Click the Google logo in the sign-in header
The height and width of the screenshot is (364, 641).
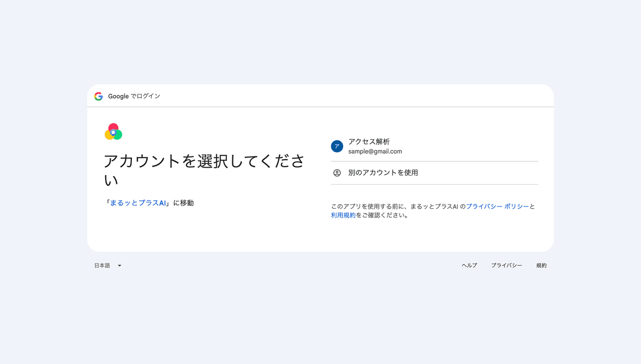click(x=98, y=96)
